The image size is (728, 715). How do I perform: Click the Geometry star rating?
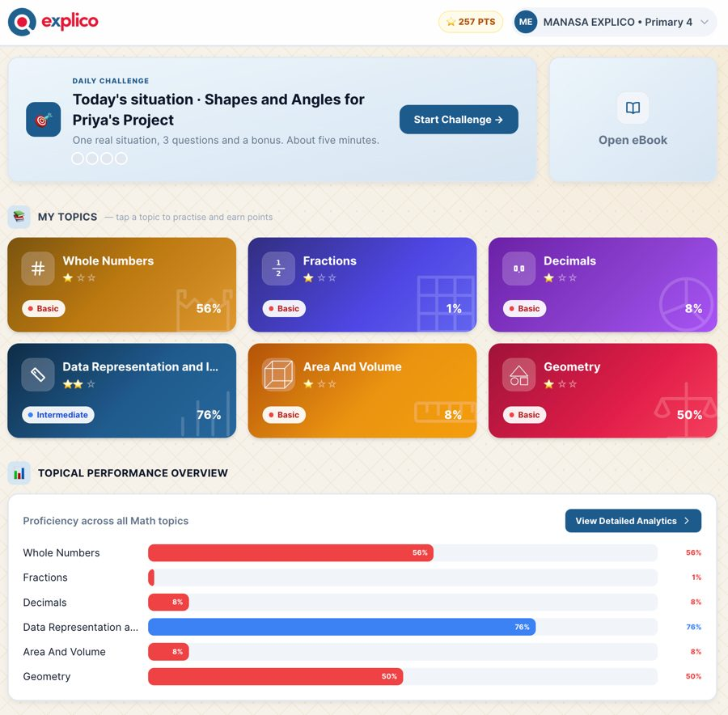pyautogui.click(x=561, y=384)
